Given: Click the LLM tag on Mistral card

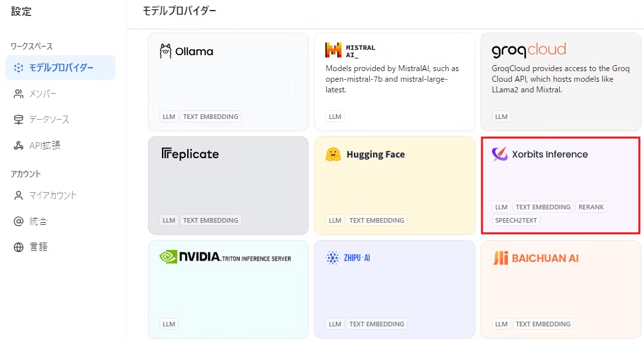Looking at the screenshot, I should coord(335,117).
